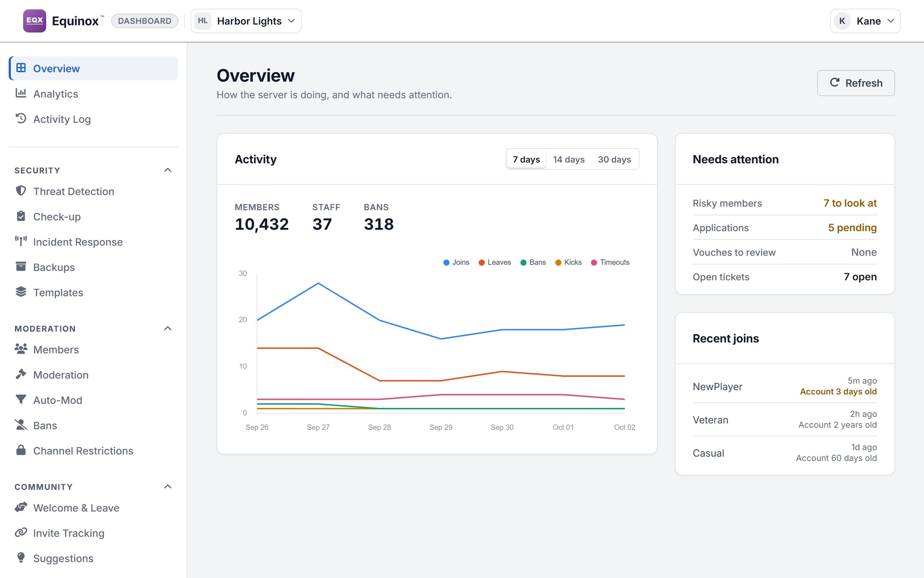Toggle the Timeouts series in chart legend
The image size is (924, 578).
click(610, 262)
